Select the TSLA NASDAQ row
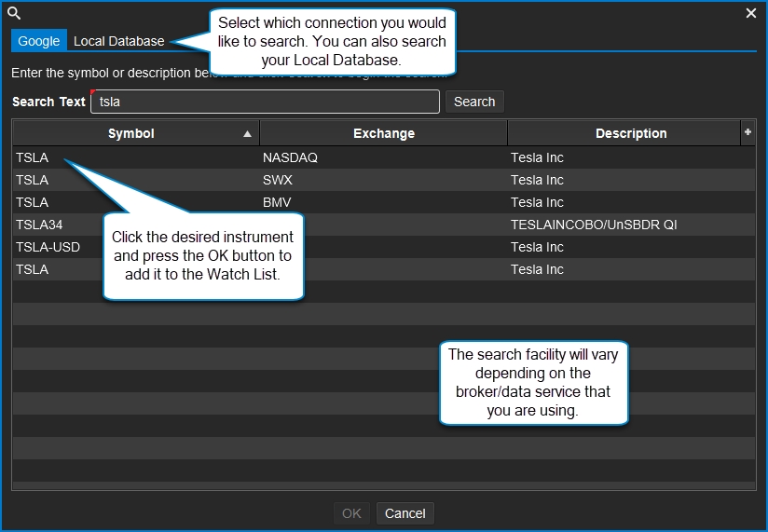This screenshot has width=768, height=532. 33,157
